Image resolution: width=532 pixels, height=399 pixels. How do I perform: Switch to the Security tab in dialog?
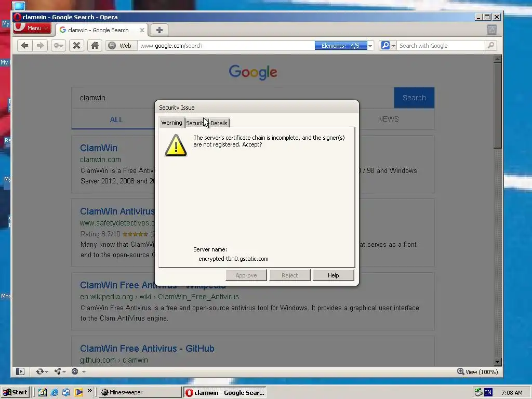tap(196, 123)
